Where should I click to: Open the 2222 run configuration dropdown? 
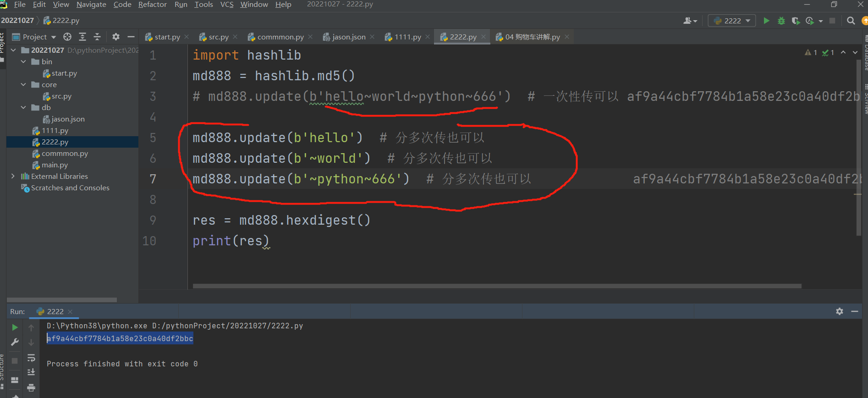[732, 21]
